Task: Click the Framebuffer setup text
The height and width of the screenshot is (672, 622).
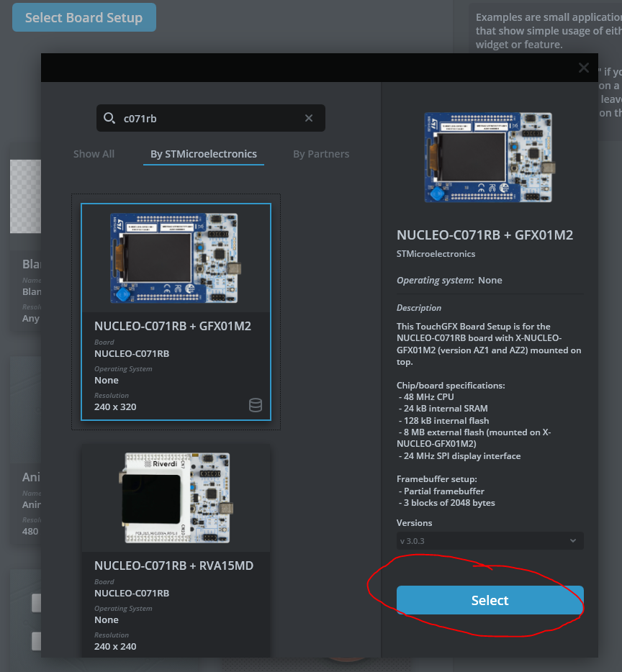Action: tap(437, 478)
